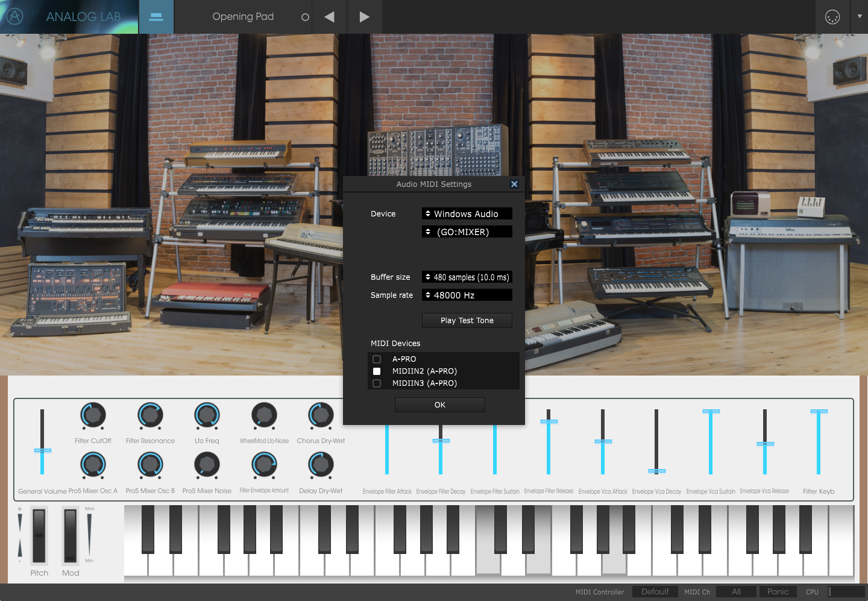Click the Opening Pad preset name
The width and height of the screenshot is (868, 601).
pos(243,17)
